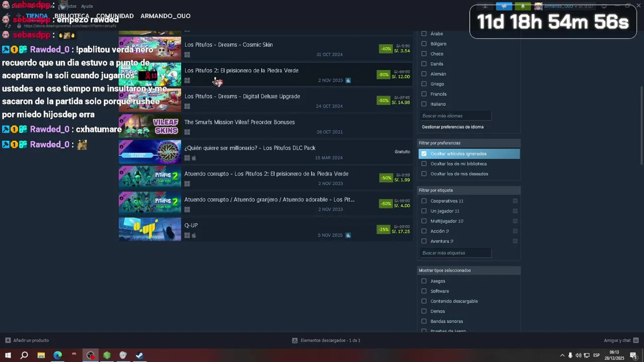
Task: Check the Danés language checkbox
Action: [424, 64]
